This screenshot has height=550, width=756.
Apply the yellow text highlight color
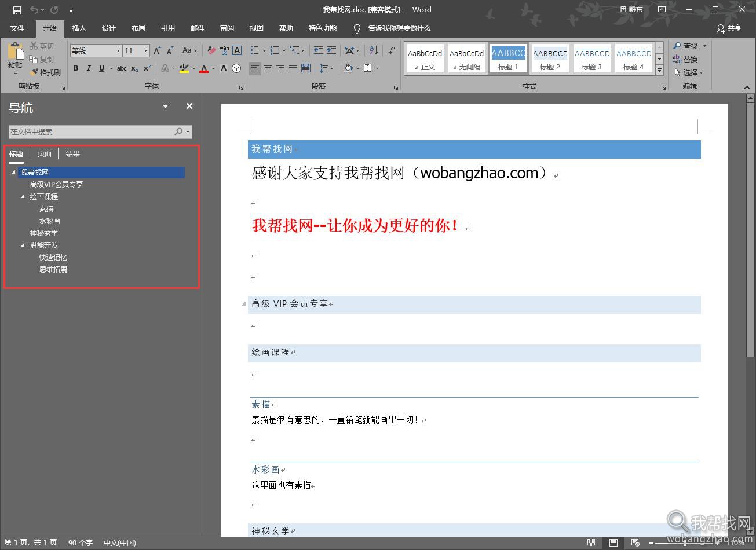(x=184, y=68)
